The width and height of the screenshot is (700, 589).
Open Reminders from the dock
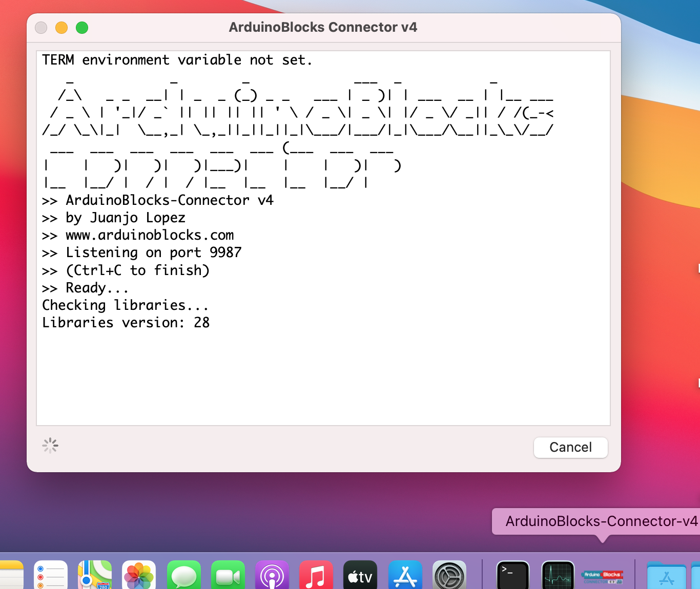[51, 575]
